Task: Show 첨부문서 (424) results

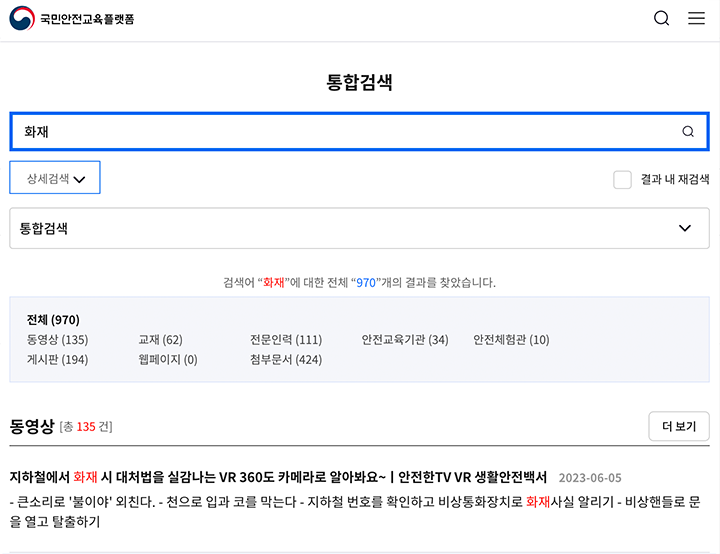Action: [x=286, y=360]
